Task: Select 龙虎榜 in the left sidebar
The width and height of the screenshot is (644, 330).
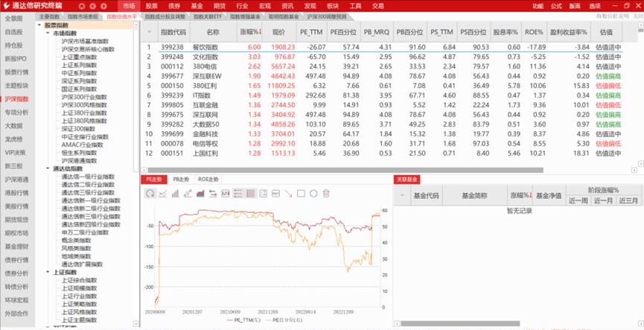Action: [x=15, y=139]
